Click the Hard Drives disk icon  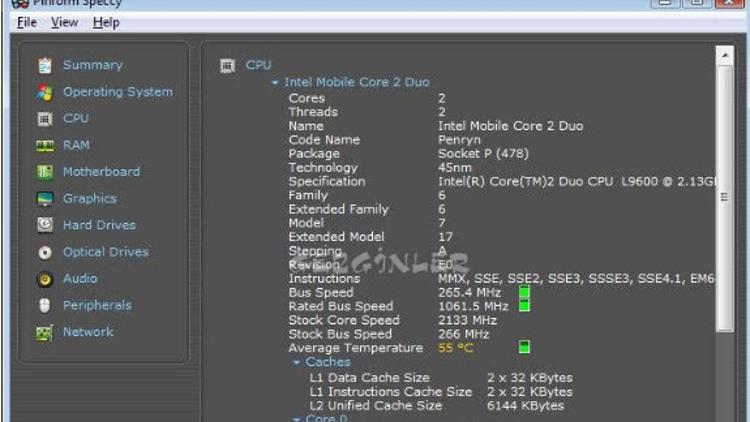click(45, 225)
